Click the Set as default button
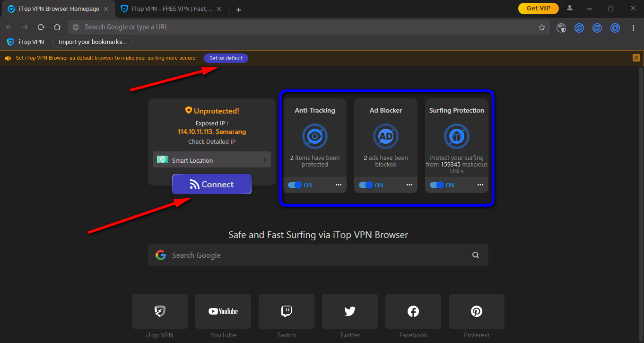This screenshot has width=644, height=343. (226, 58)
